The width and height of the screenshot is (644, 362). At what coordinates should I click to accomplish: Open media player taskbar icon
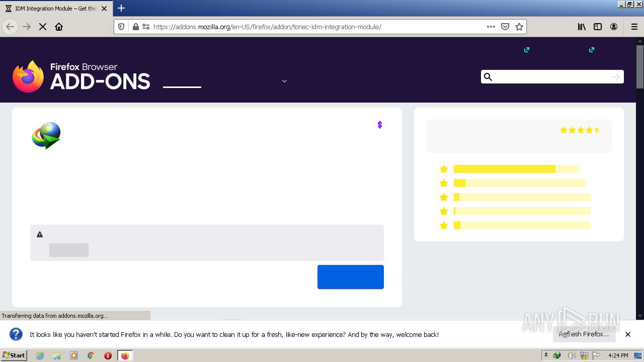coord(74,355)
